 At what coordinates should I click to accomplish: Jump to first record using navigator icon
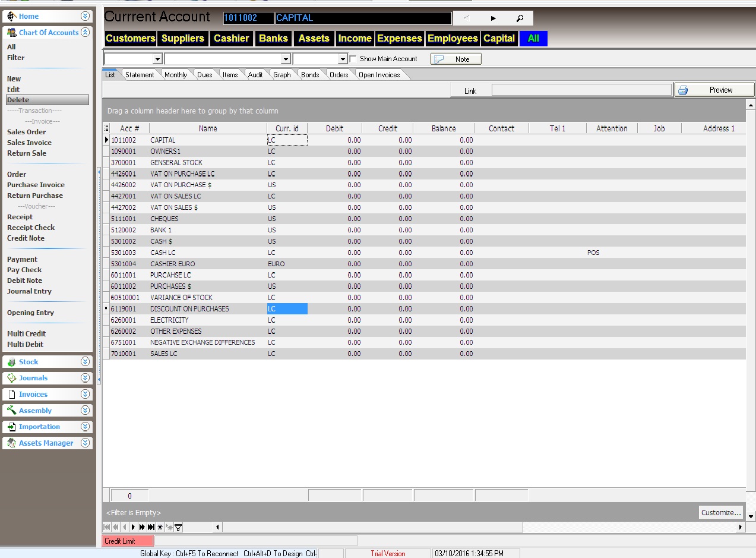click(x=107, y=527)
